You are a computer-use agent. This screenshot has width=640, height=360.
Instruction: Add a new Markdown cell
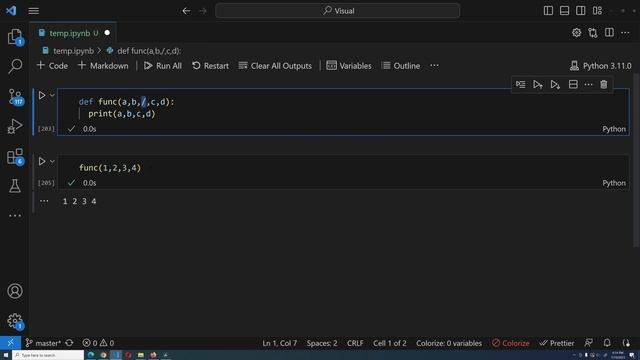point(103,66)
